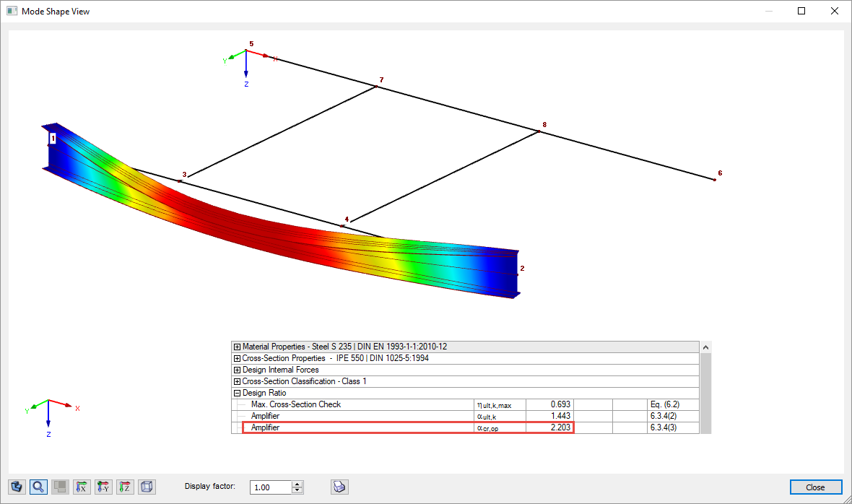Open the print function
852x504 pixels.
click(339, 486)
